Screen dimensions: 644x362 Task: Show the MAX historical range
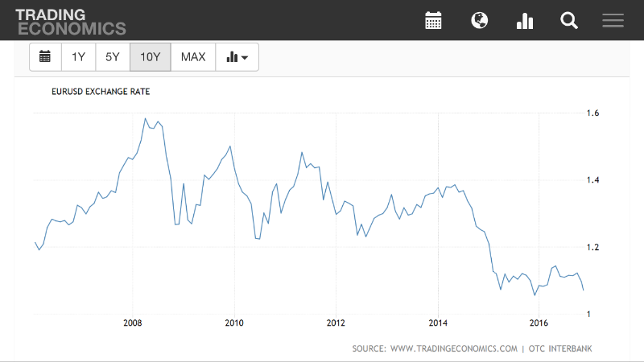coord(193,57)
